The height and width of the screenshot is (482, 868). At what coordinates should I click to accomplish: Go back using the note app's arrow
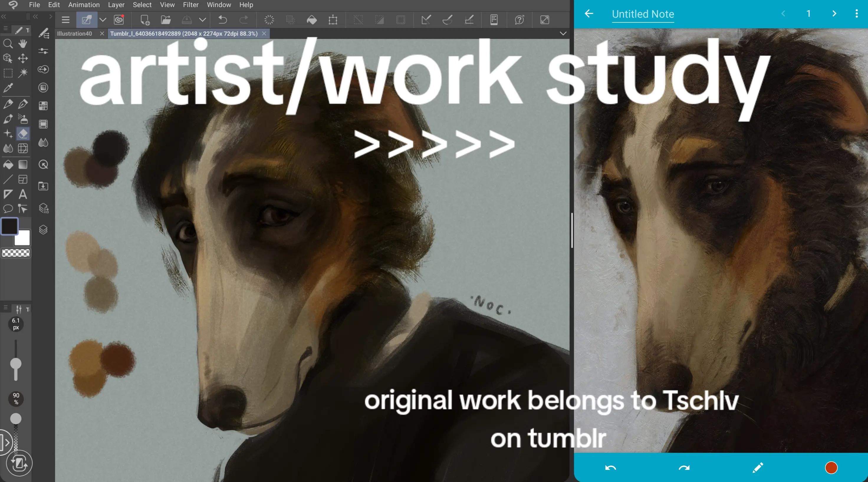(x=589, y=14)
